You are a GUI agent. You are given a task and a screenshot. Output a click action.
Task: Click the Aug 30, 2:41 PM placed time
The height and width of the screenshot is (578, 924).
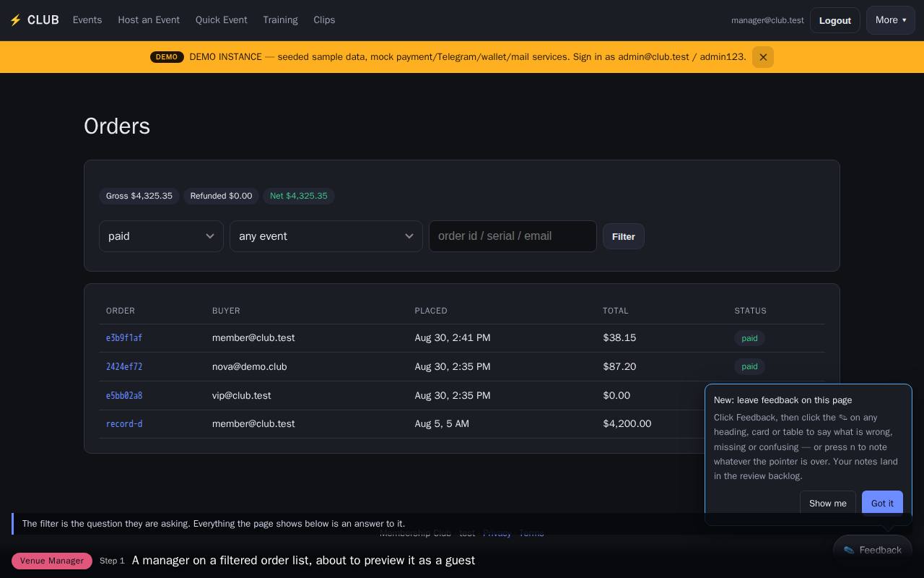pyautogui.click(x=453, y=338)
